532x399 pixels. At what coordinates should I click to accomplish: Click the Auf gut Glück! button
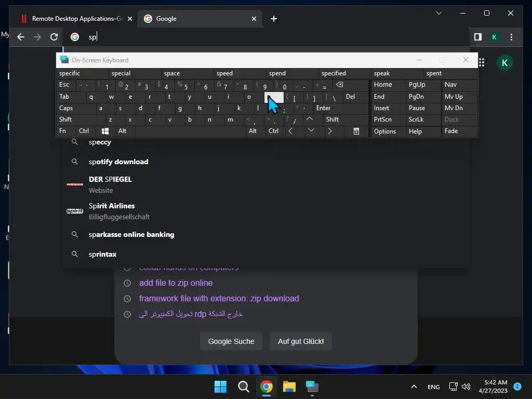[301, 341]
